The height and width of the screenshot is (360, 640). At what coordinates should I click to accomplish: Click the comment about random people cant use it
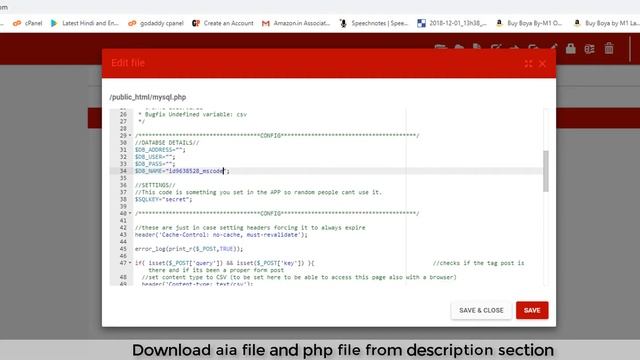point(258,192)
